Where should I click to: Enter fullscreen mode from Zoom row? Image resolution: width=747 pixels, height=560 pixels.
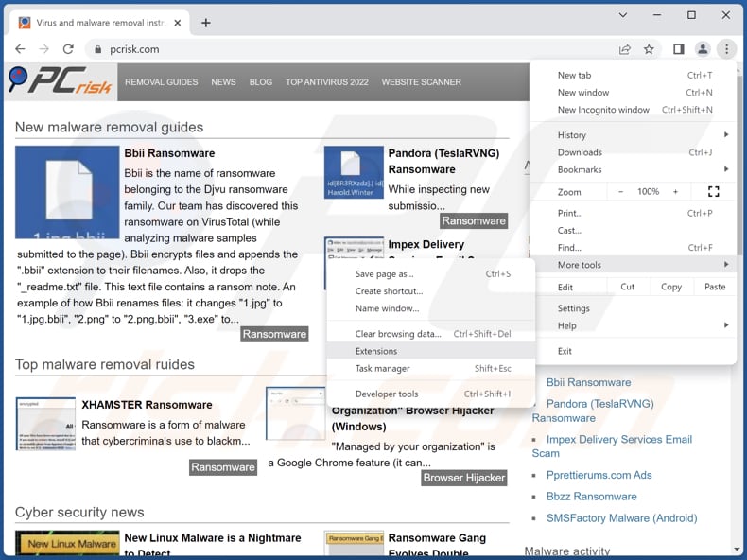(713, 191)
